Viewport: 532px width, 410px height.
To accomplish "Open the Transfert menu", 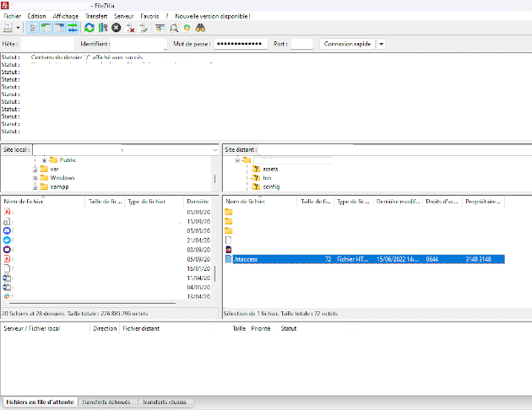I will tap(95, 16).
